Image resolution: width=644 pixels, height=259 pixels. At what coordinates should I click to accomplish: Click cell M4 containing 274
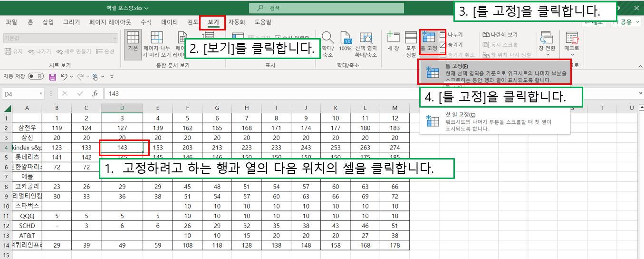[394, 148]
